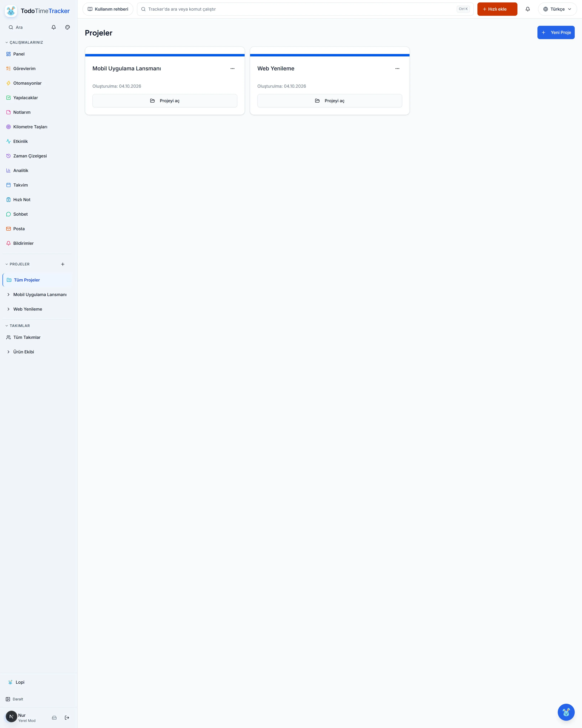Click the Yeni Proje button
Viewport: 582px width, 728px height.
[556, 32]
